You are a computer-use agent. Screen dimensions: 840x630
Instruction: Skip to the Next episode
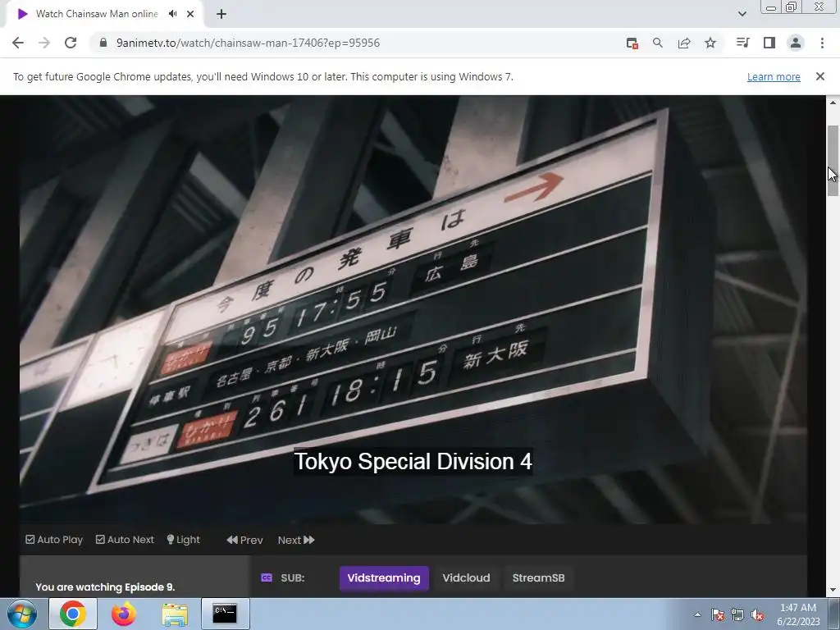click(x=296, y=540)
